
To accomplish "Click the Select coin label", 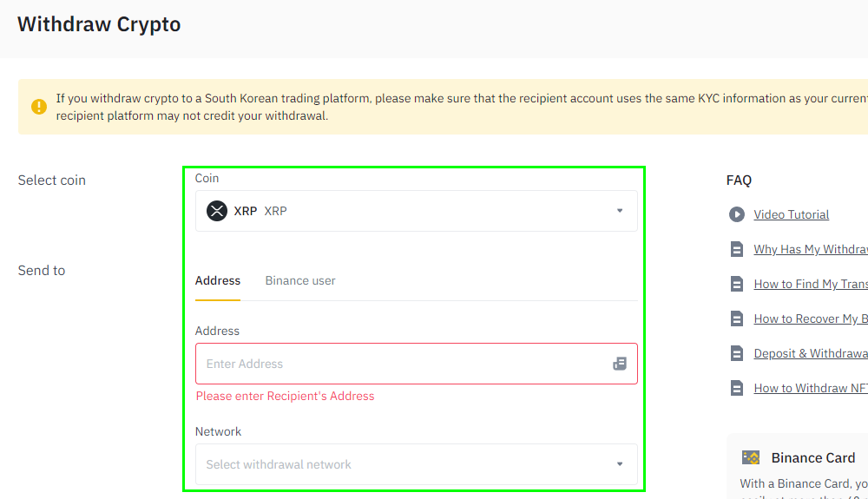I will [51, 181].
